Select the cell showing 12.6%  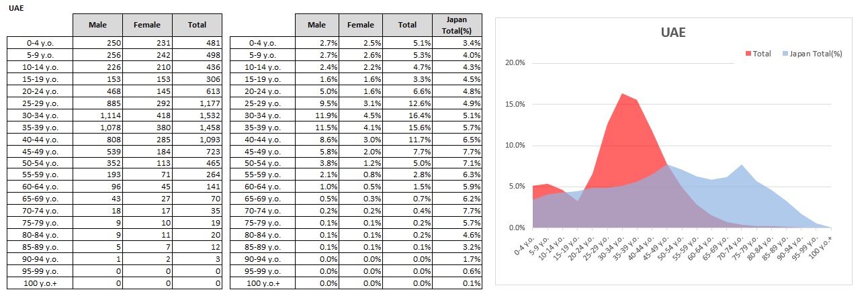click(x=407, y=103)
